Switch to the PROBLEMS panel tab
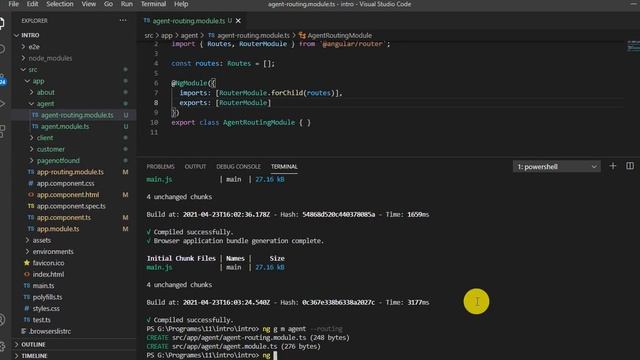 pyautogui.click(x=160, y=167)
